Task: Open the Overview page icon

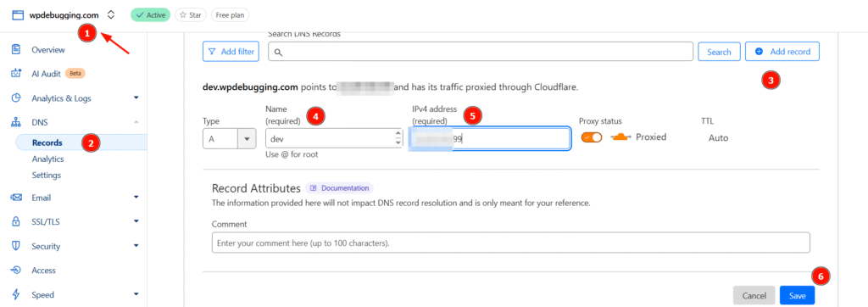Action: [x=17, y=50]
